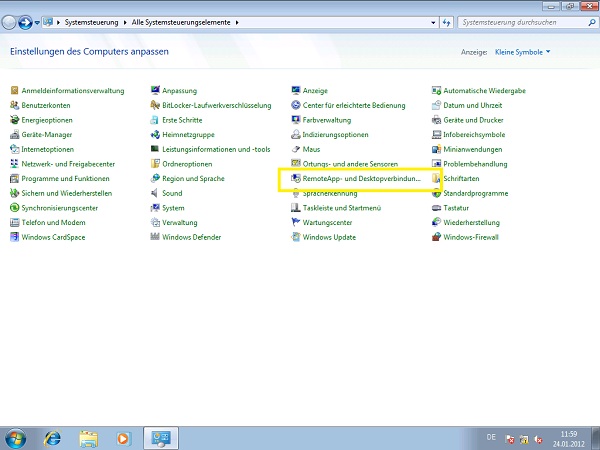Viewport: 600px width, 450px height.
Task: Open Automatische Wiedergabe link
Action: coord(484,91)
